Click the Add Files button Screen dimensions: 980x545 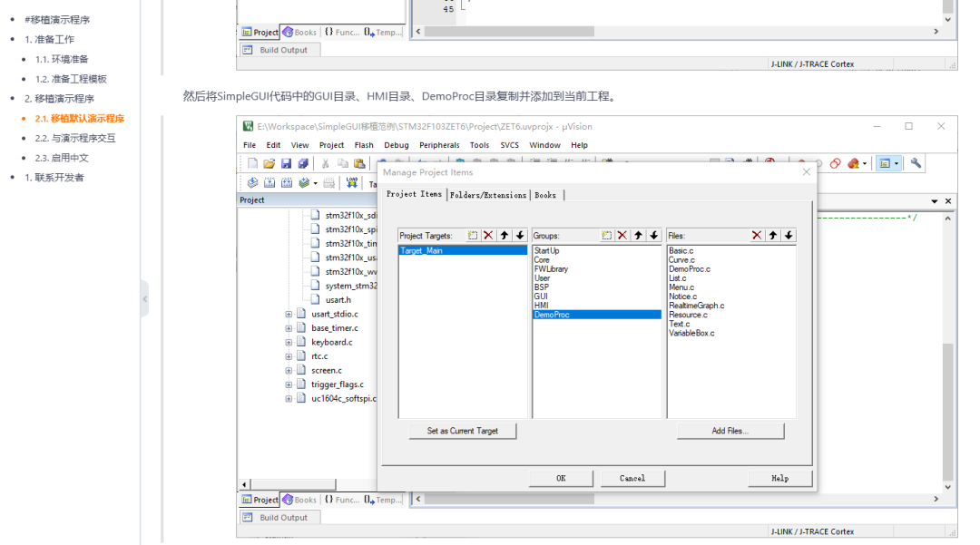tap(730, 430)
